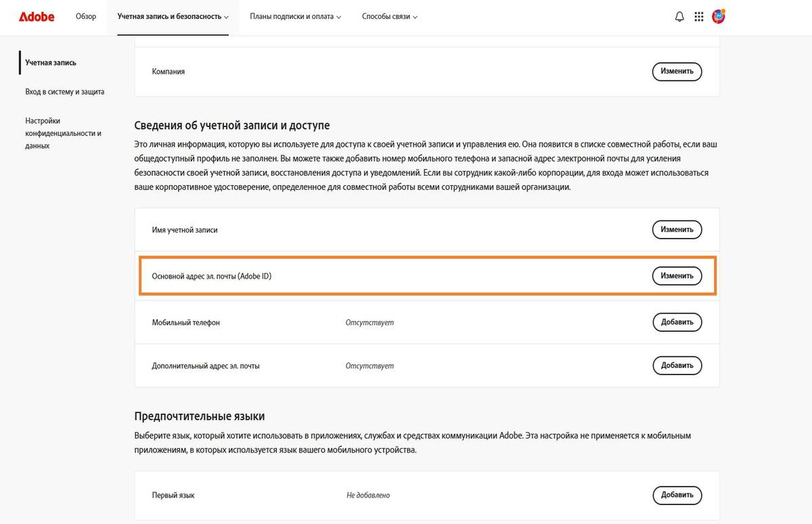
Task: Click the Adobe logo
Action: coord(37,17)
